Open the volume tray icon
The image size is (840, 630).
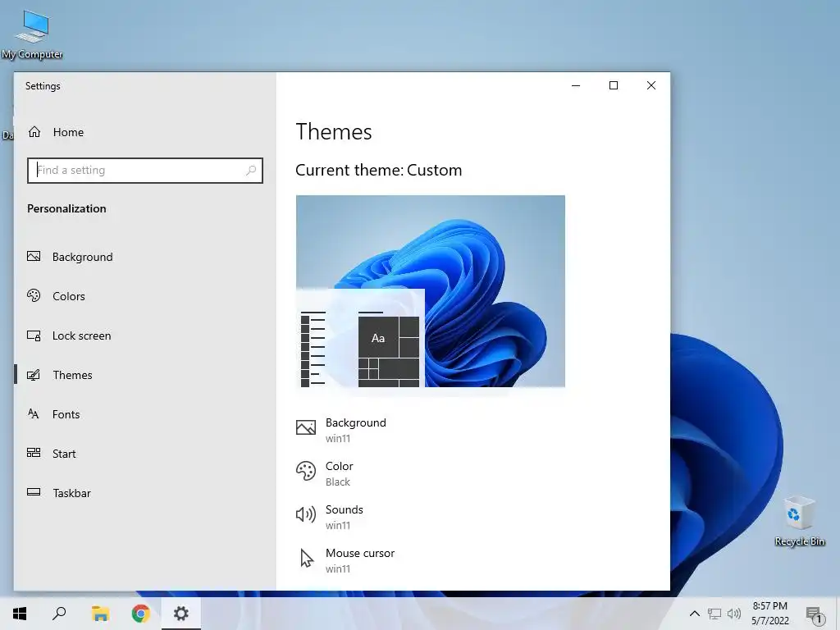[x=734, y=614]
